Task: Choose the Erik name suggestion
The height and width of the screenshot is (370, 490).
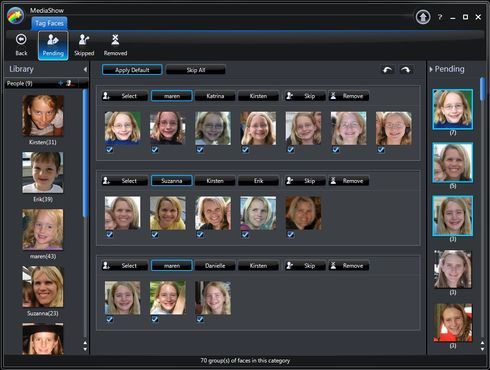Action: (258, 181)
